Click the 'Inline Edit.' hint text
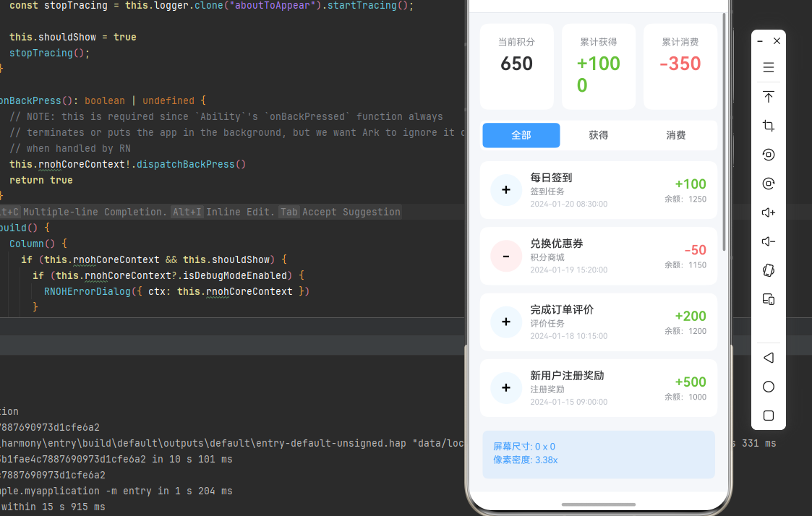Image resolution: width=812 pixels, height=516 pixels. tap(240, 212)
